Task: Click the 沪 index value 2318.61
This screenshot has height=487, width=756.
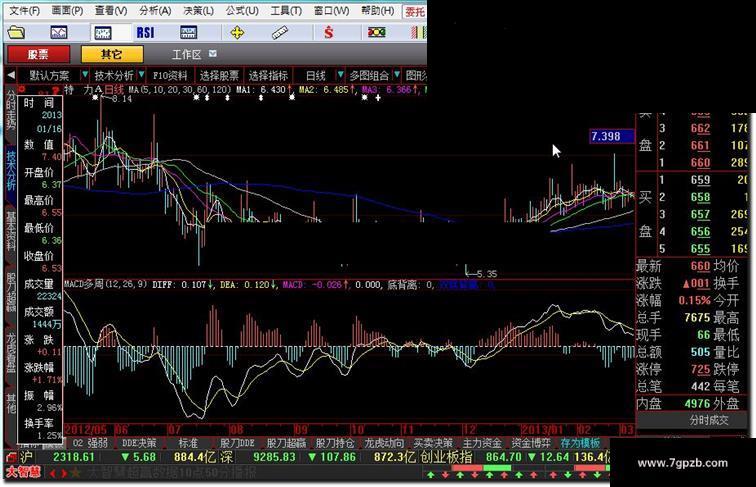Action: 74,457
